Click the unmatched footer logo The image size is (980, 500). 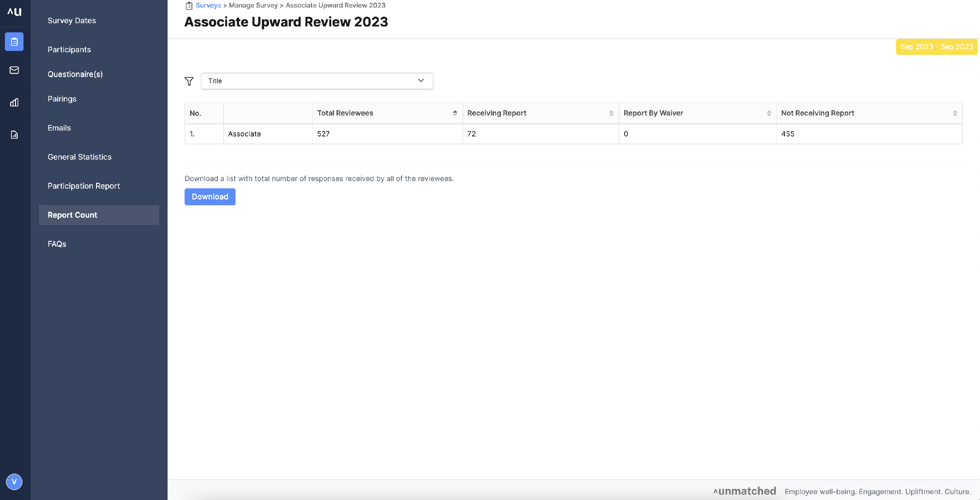[x=744, y=491]
